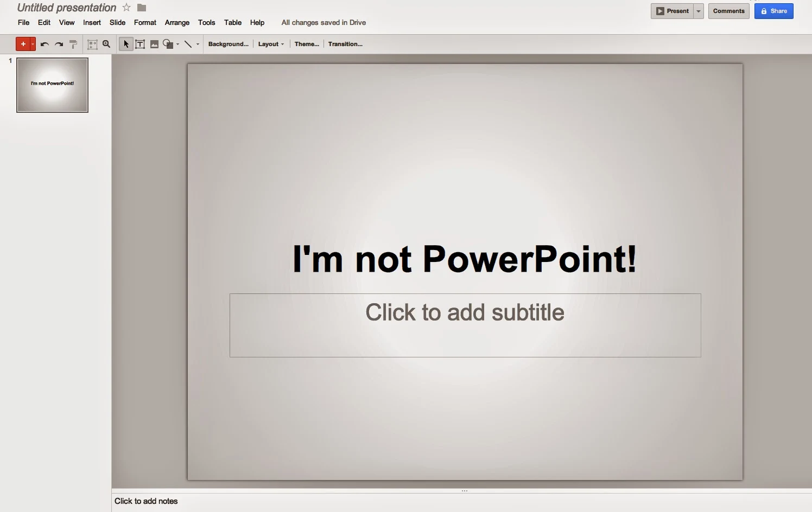This screenshot has height=512, width=812.
Task: Insert an image with toolbar icon
Action: click(154, 44)
